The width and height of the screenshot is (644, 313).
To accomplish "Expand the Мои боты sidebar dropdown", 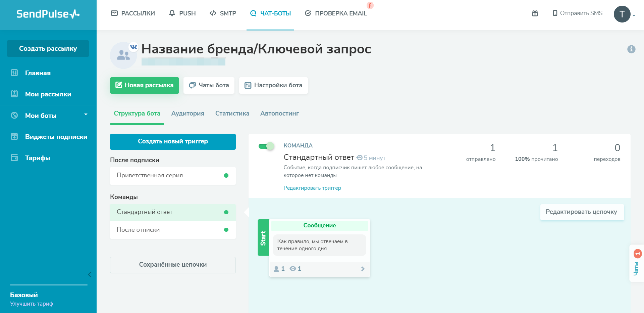I will [86, 115].
